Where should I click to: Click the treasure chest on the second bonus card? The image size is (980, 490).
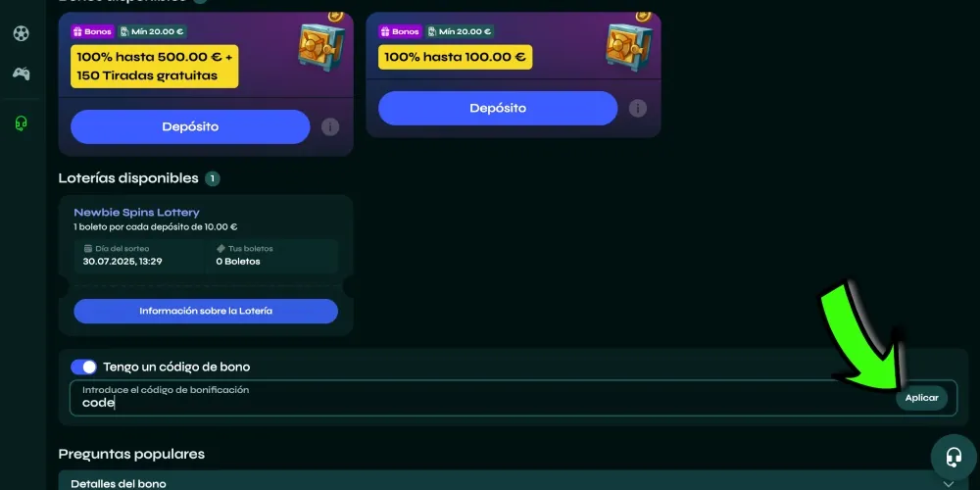click(x=629, y=46)
